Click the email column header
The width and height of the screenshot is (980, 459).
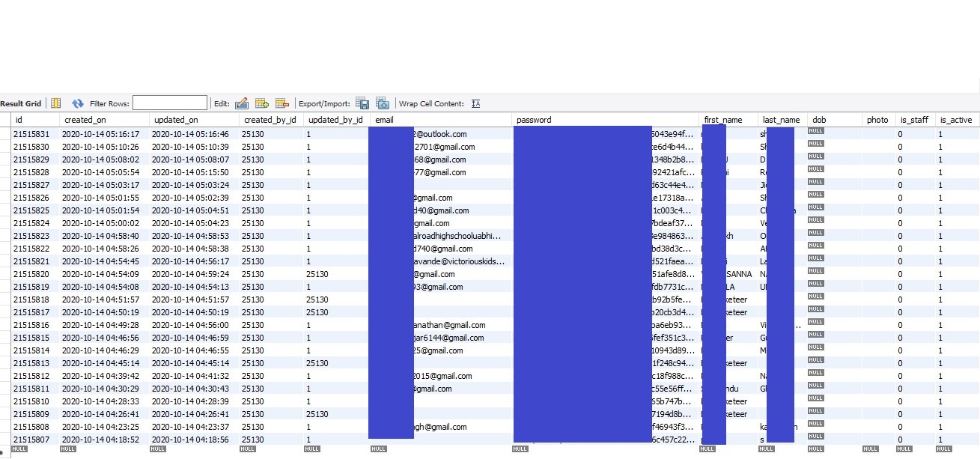pyautogui.click(x=384, y=119)
